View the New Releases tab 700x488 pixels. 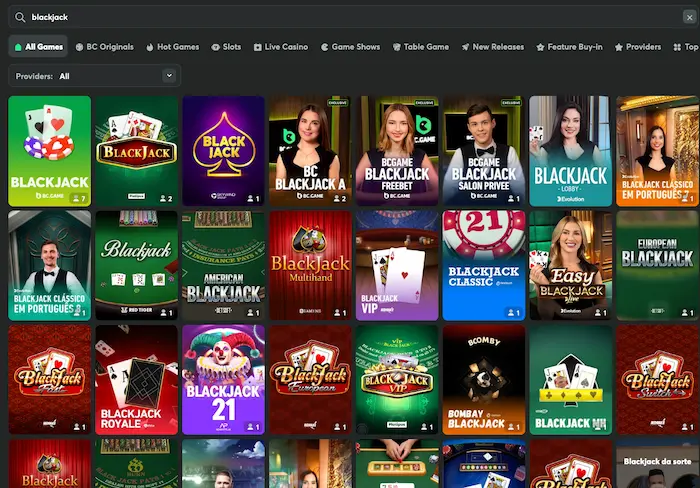coord(493,46)
